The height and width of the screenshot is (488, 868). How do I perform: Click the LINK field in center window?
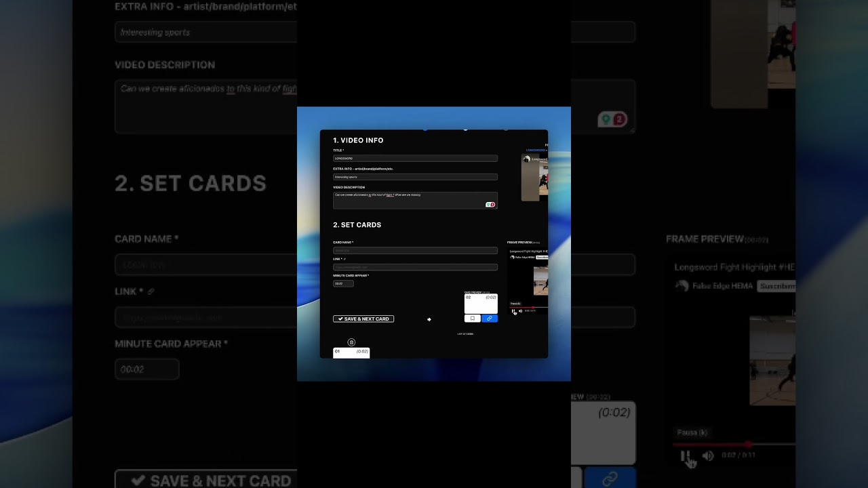click(415, 267)
